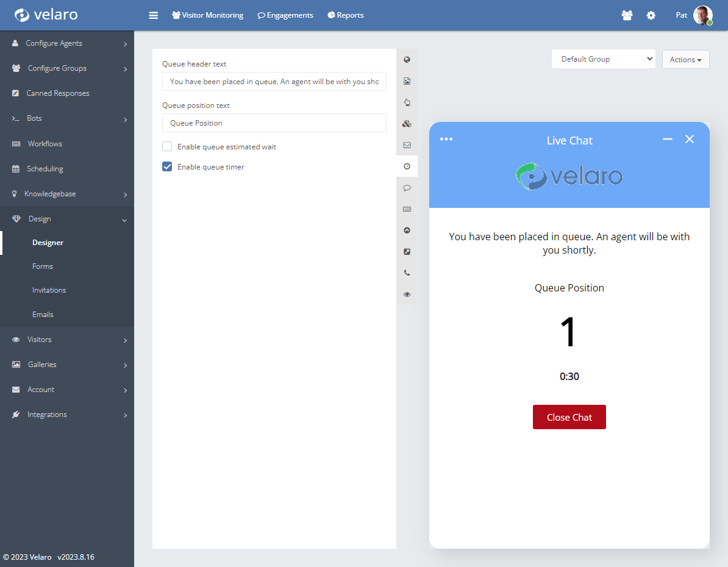Click the pointing hand icon tab
728x567 pixels.
click(407, 102)
